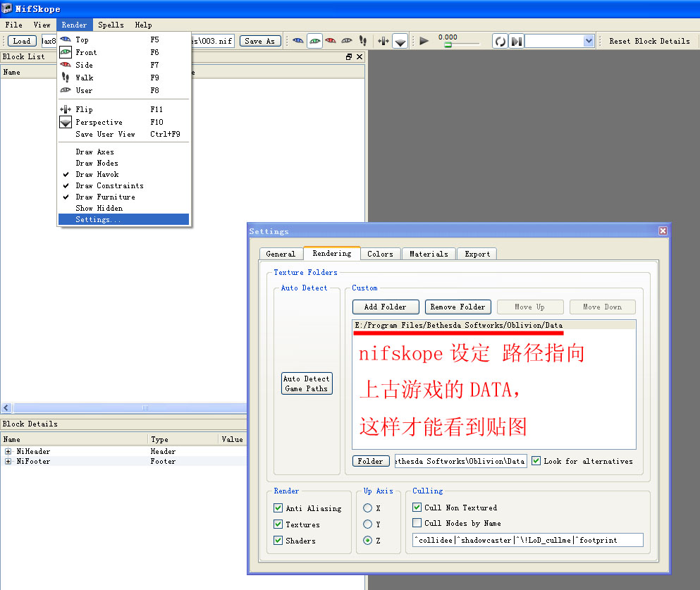Click the Flip view toolbar icon
Screen dimensions: 700x590
pyautogui.click(x=383, y=41)
